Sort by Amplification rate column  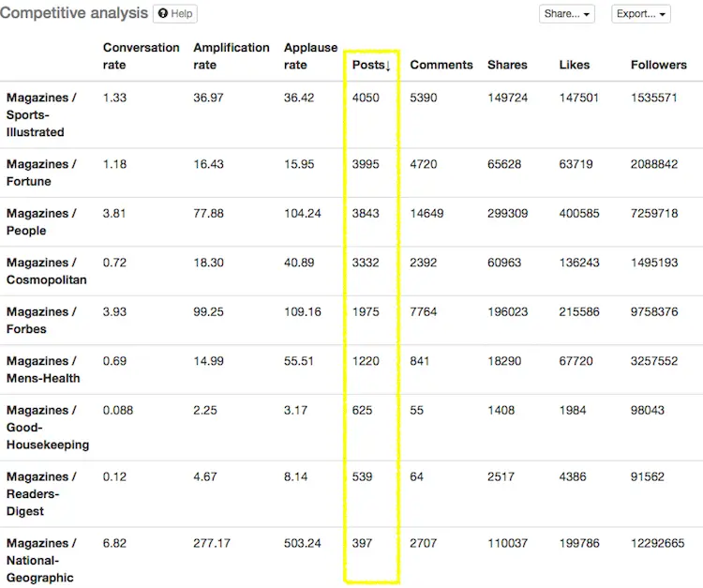[x=231, y=56]
